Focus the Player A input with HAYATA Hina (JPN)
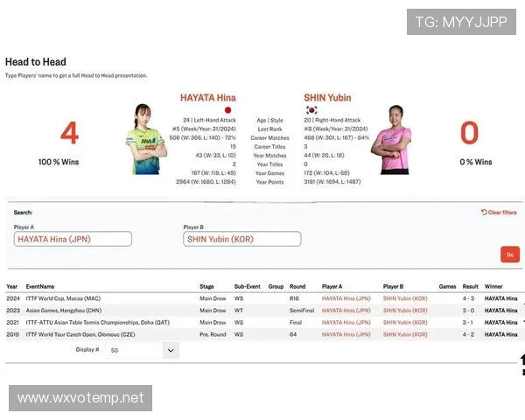This screenshot has height=420, width=525. click(73, 239)
